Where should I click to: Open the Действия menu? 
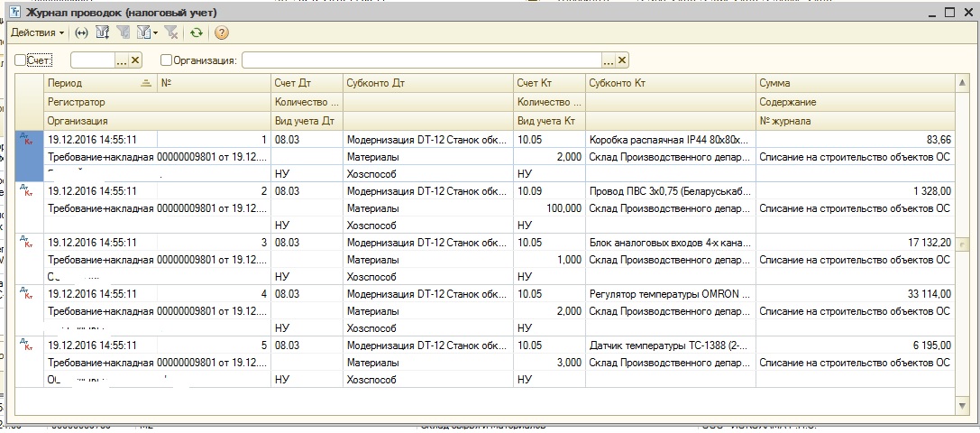click(38, 32)
